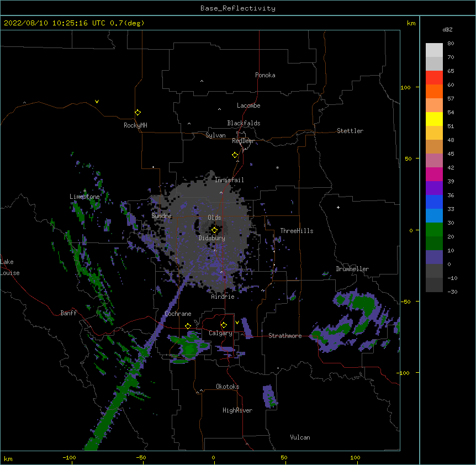Pick the light blue 33 dBZ legend swatch
Screen dimensions: 476x465
pos(434,215)
